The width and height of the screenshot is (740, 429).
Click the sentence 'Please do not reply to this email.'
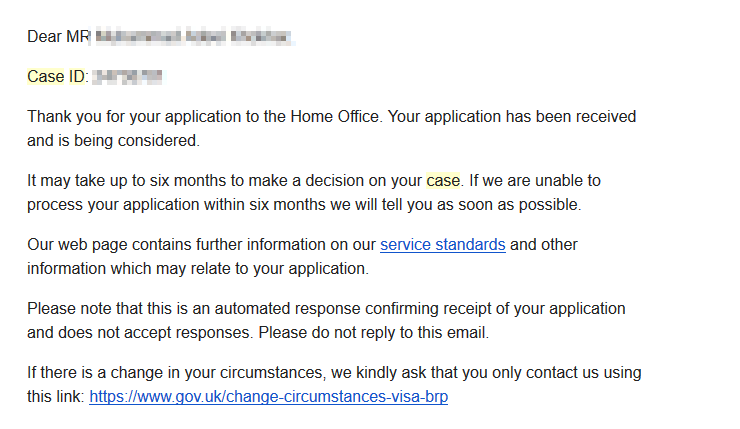374,332
